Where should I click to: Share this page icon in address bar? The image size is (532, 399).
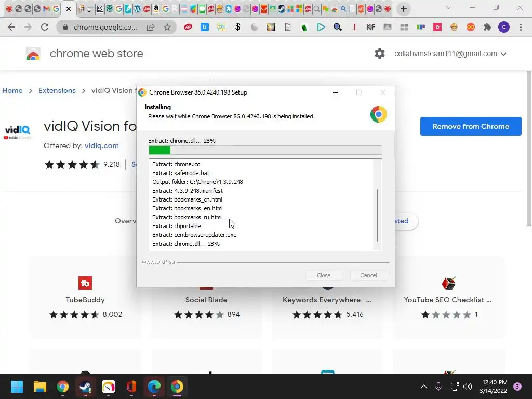click(x=151, y=27)
